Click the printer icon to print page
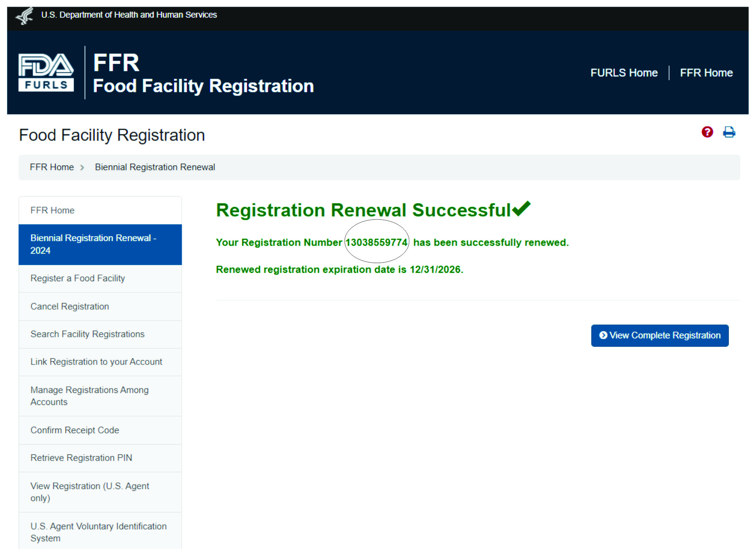The width and height of the screenshot is (756, 549). click(x=729, y=132)
